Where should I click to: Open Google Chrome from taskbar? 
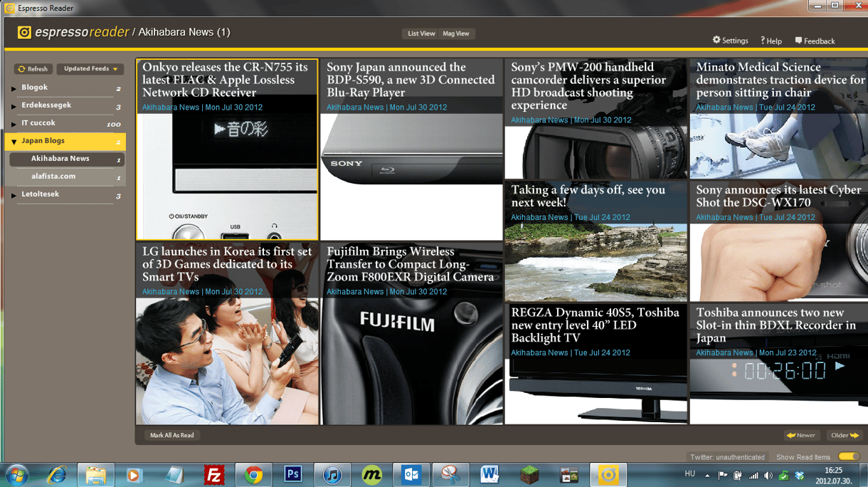253,474
